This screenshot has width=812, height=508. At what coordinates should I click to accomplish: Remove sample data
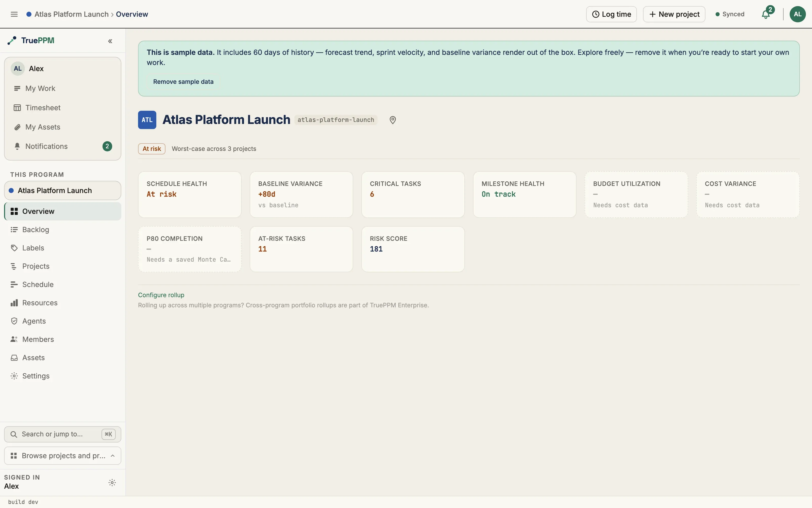pyautogui.click(x=183, y=82)
